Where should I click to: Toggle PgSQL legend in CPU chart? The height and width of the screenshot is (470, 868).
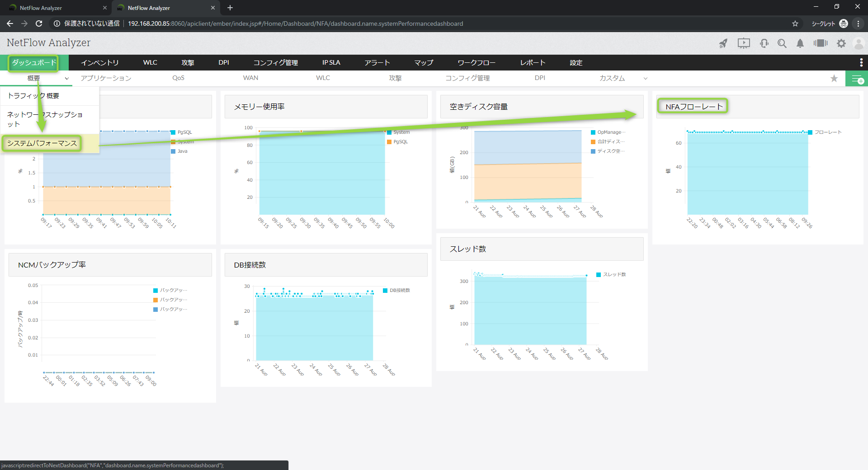(181, 132)
